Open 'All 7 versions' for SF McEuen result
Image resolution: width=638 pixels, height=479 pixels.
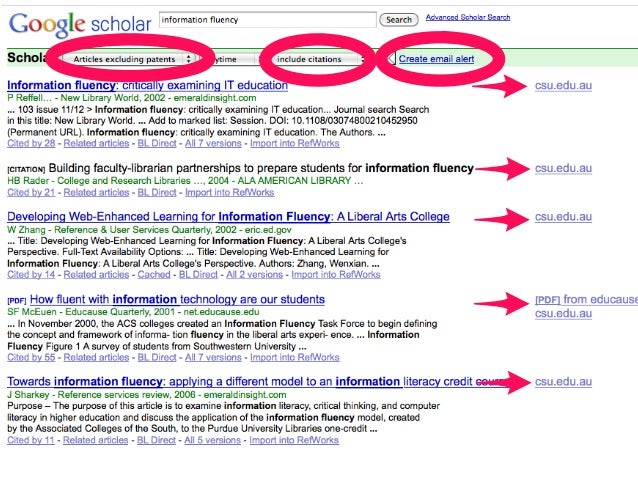(213, 357)
